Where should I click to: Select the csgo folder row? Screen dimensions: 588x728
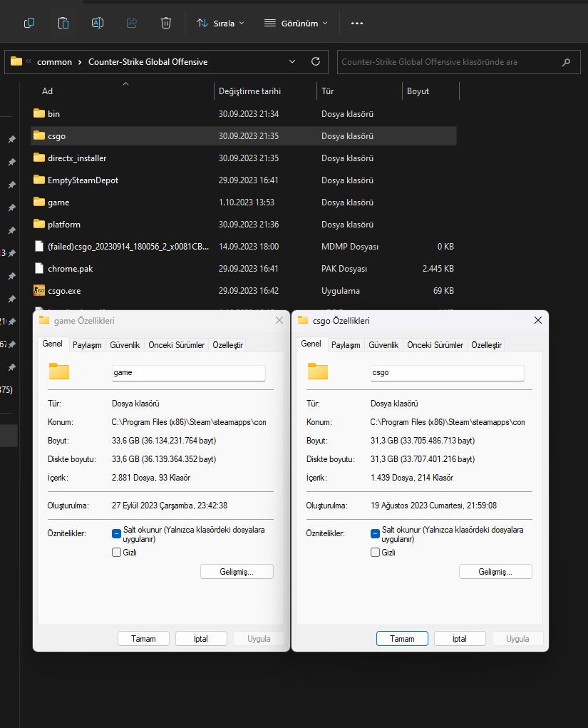pos(244,135)
